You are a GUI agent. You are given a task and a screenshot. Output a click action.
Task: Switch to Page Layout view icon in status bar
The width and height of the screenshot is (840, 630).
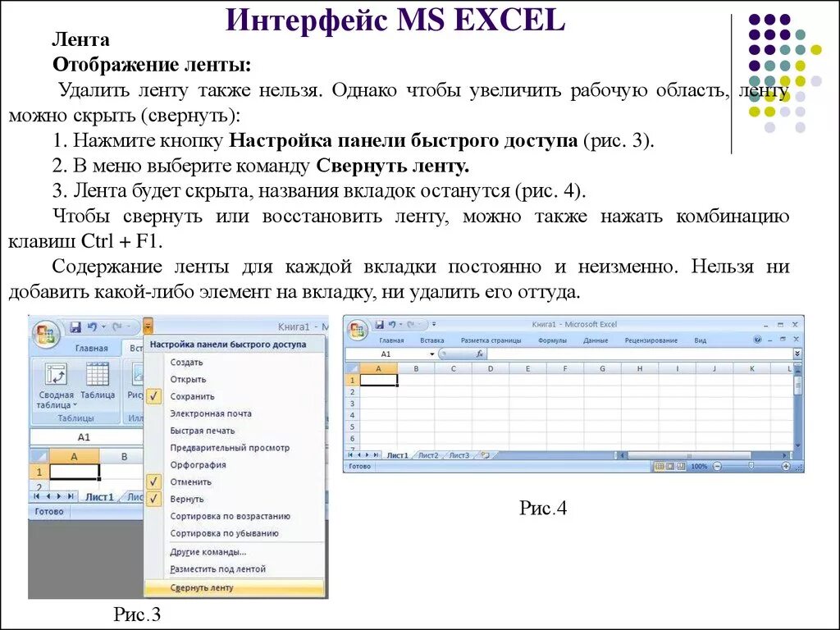[670, 466]
